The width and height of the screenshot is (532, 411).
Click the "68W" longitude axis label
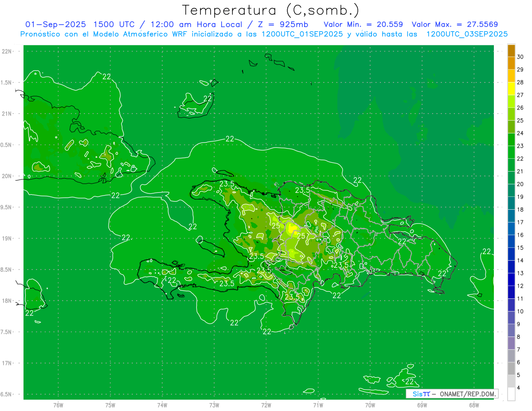[474, 405]
